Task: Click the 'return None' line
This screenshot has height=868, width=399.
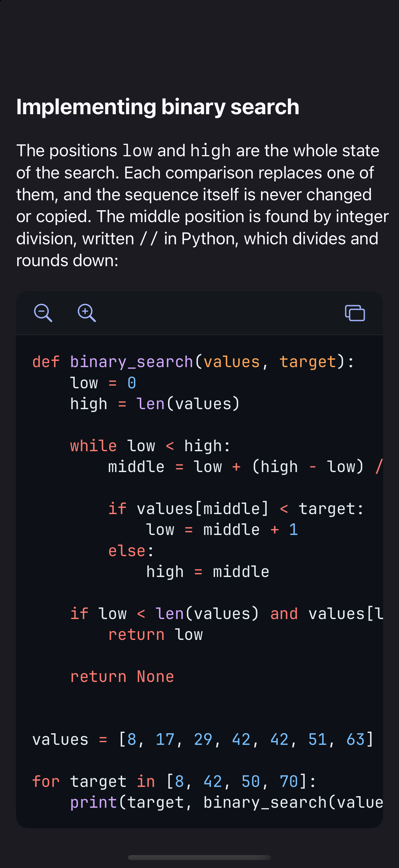Action: click(x=122, y=677)
